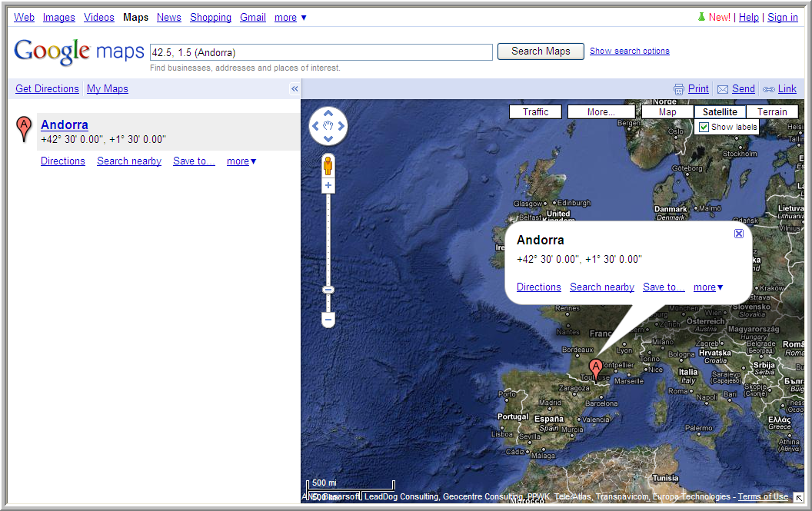
Task: Switch to the My Maps tab
Action: point(107,89)
